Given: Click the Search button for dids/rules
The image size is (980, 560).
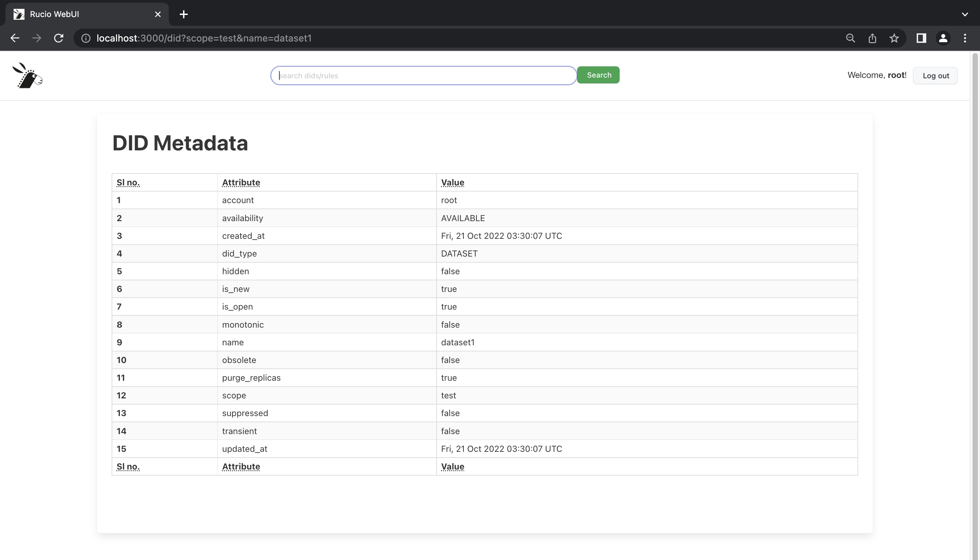Looking at the screenshot, I should (598, 75).
